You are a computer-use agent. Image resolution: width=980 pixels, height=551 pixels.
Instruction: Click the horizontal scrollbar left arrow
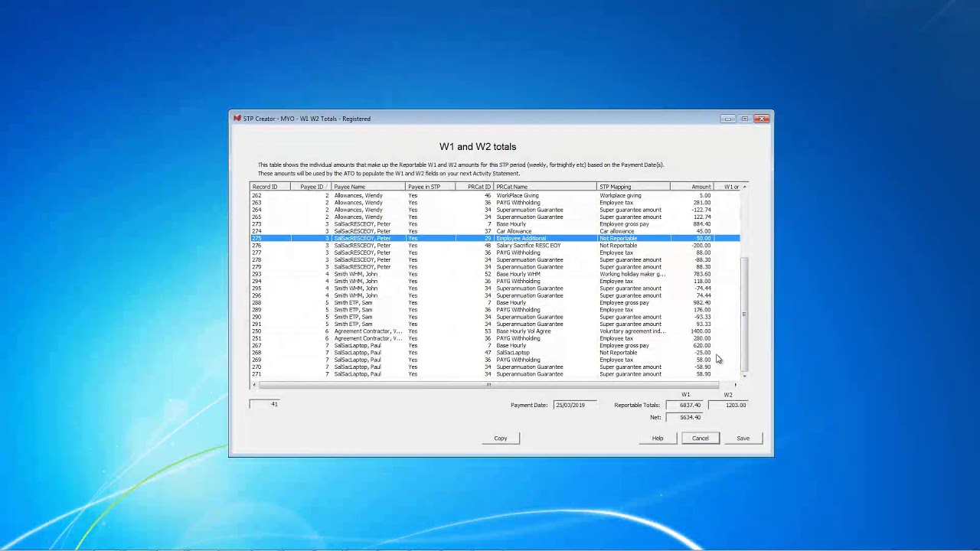(x=255, y=385)
